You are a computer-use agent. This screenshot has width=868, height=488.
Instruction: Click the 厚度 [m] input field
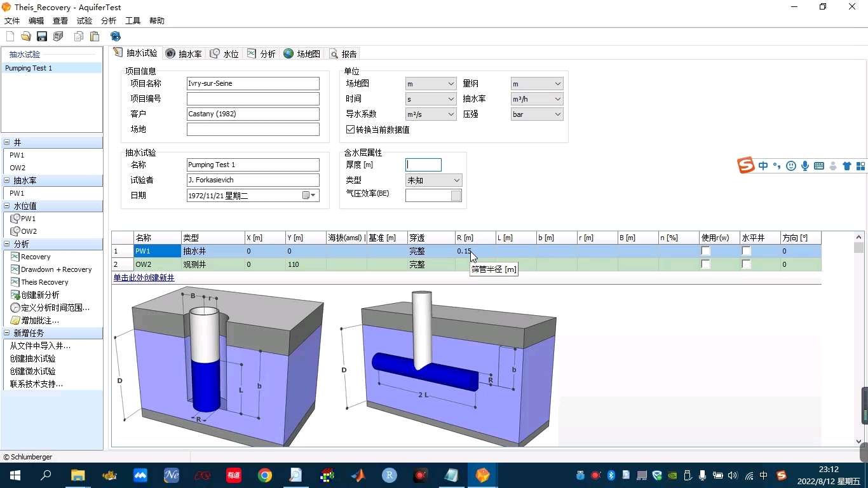(x=423, y=165)
